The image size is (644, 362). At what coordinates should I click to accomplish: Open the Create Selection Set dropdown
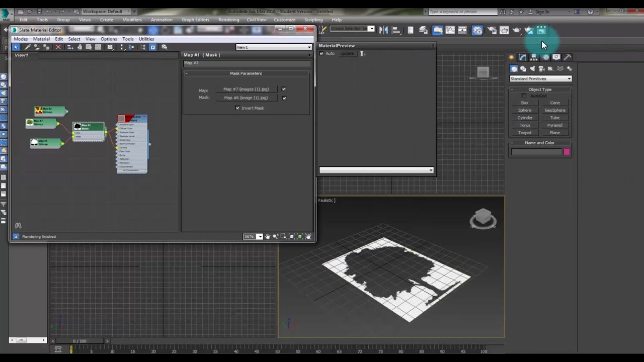tap(352, 29)
